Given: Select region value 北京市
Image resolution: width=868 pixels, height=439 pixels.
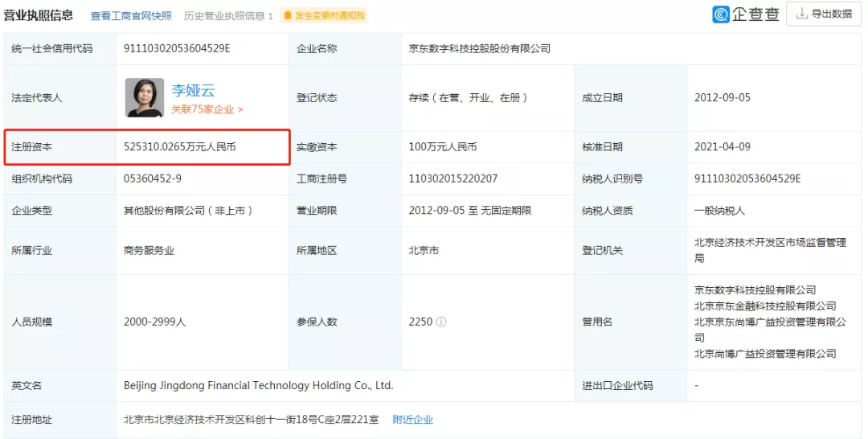Looking at the screenshot, I should point(424,250).
